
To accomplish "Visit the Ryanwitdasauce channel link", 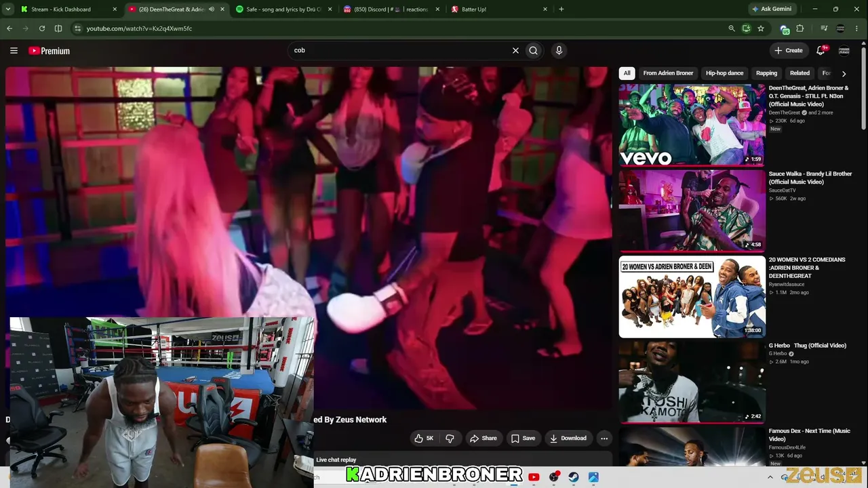I will (787, 285).
